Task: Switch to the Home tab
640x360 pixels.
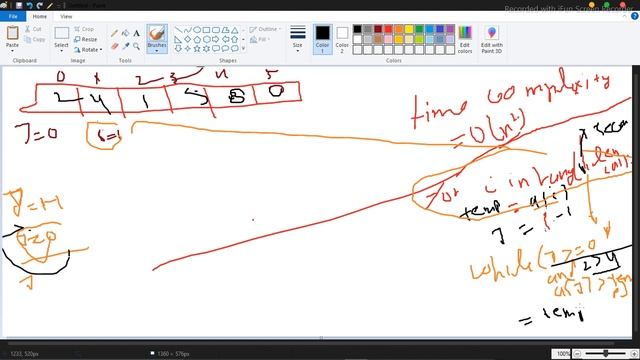Action: click(40, 16)
